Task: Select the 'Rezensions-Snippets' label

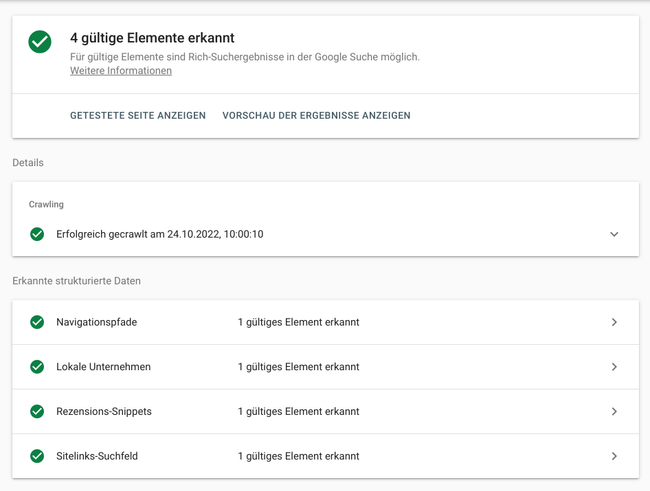Action: [104, 411]
